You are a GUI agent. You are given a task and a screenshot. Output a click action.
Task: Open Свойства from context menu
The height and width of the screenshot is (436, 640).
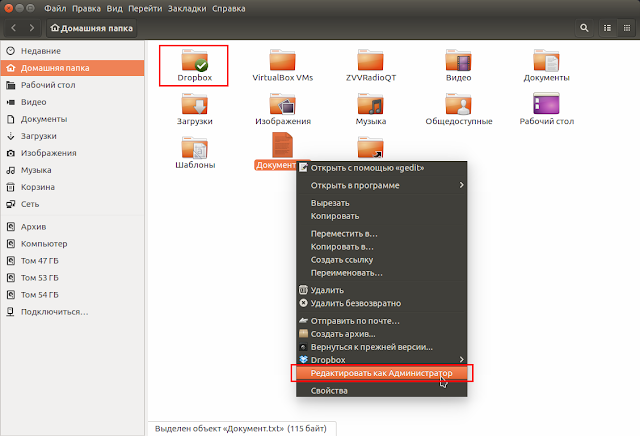(382, 391)
